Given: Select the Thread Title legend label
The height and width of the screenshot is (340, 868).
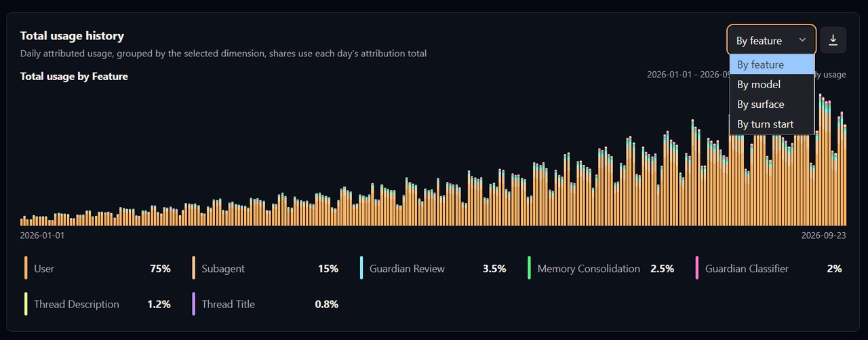Looking at the screenshot, I should [228, 304].
